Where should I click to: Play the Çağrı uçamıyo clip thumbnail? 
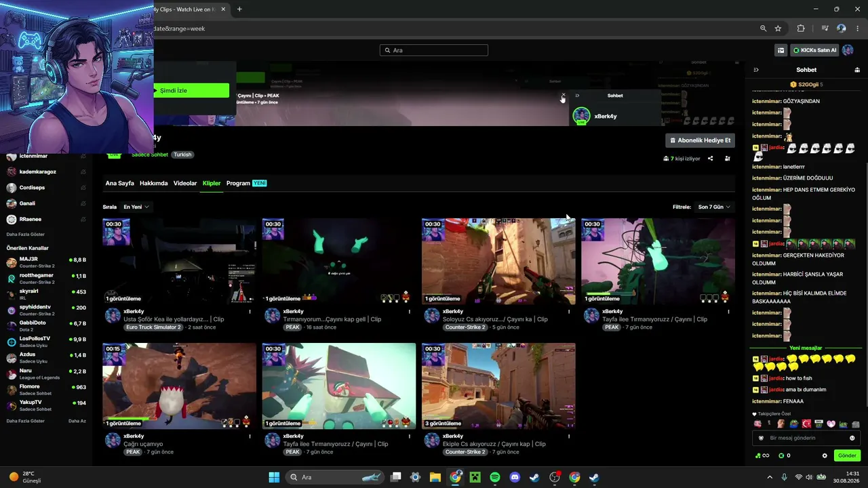point(179,386)
